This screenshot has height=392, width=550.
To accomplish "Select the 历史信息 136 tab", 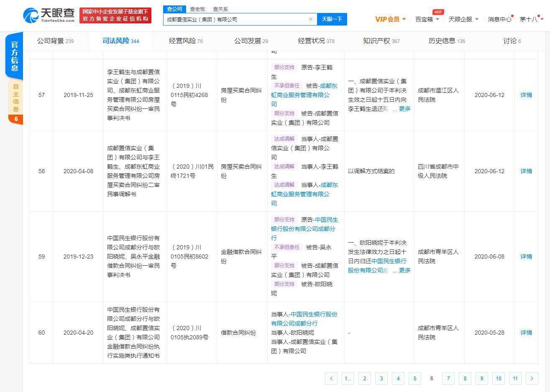I will click(447, 41).
